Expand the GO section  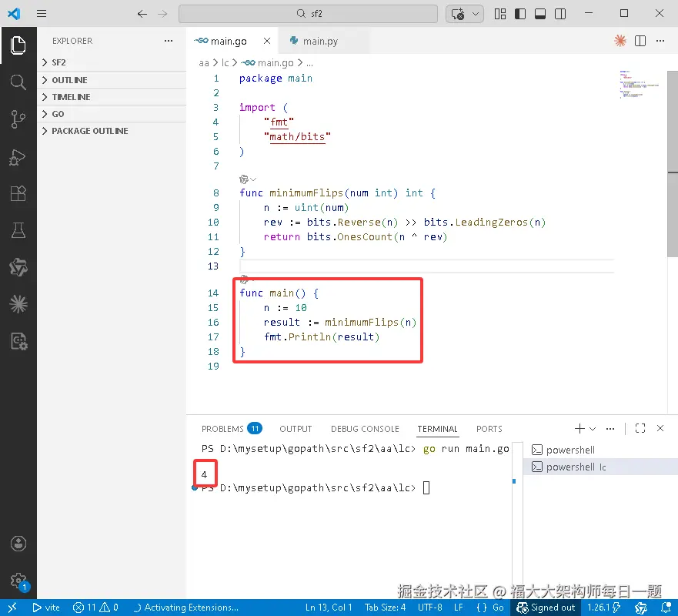coord(112,114)
